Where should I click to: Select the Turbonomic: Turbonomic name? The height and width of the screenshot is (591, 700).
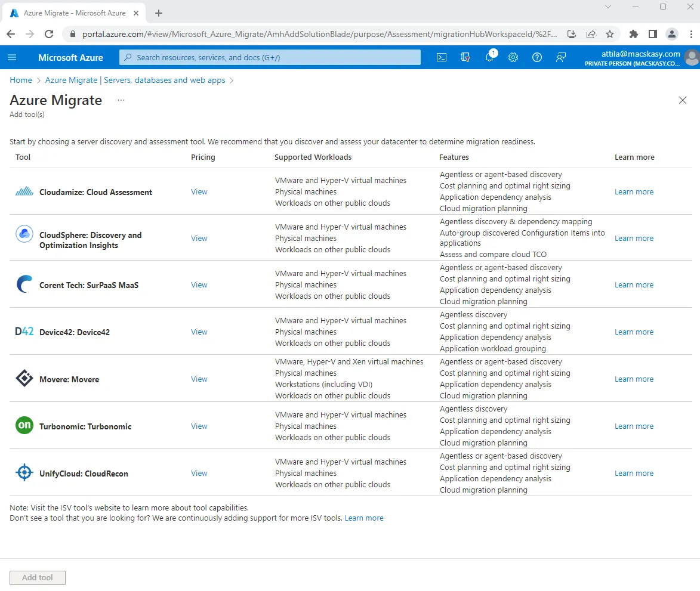(x=85, y=426)
